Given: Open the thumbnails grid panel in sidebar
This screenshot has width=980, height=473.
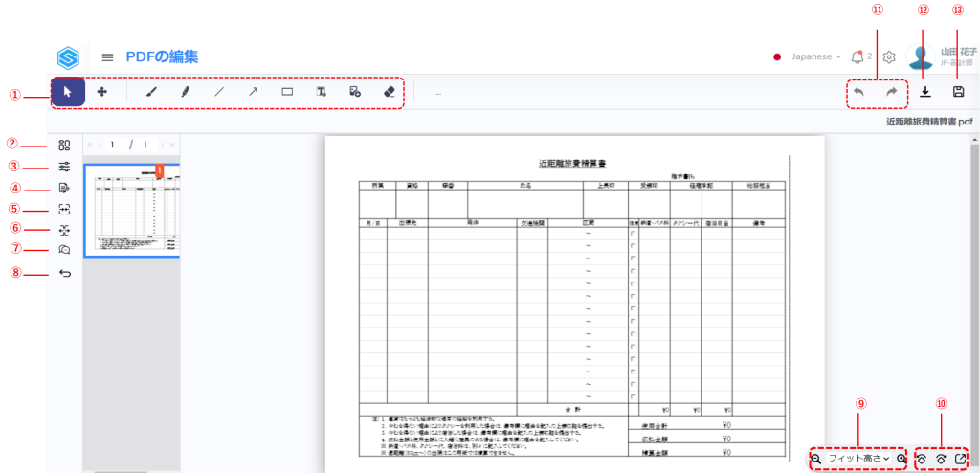Looking at the screenshot, I should (65, 146).
